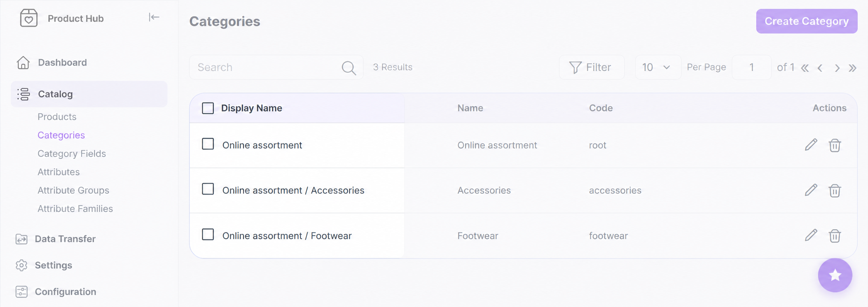868x307 pixels.
Task: Toggle the select-all checkbox beside Display Name
Action: (208, 108)
